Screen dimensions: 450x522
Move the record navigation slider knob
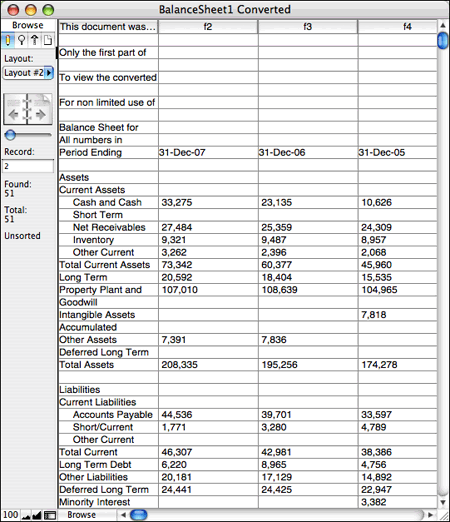tap(10, 135)
